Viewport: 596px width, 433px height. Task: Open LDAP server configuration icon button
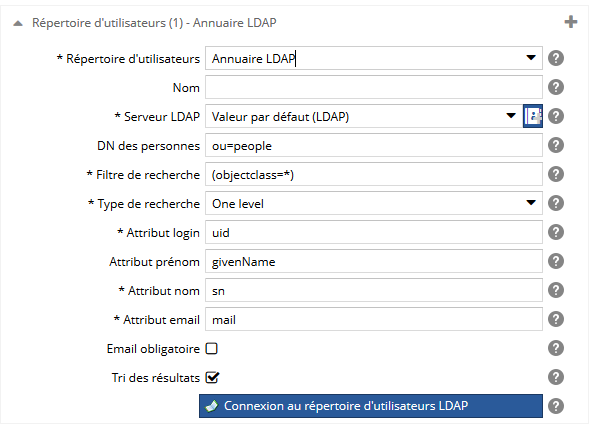[x=533, y=116]
